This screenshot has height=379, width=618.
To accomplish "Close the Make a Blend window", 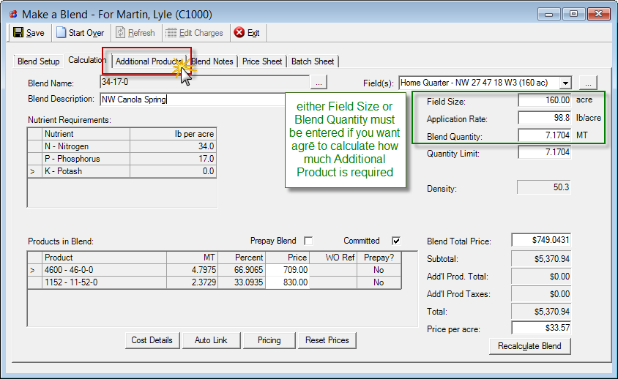I will (599, 14).
